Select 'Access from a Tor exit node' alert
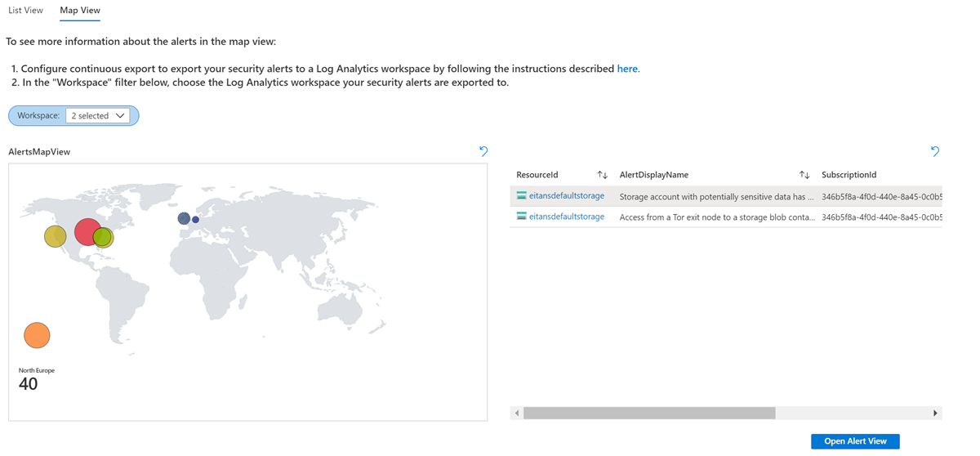The width and height of the screenshot is (980, 456). coord(717,217)
